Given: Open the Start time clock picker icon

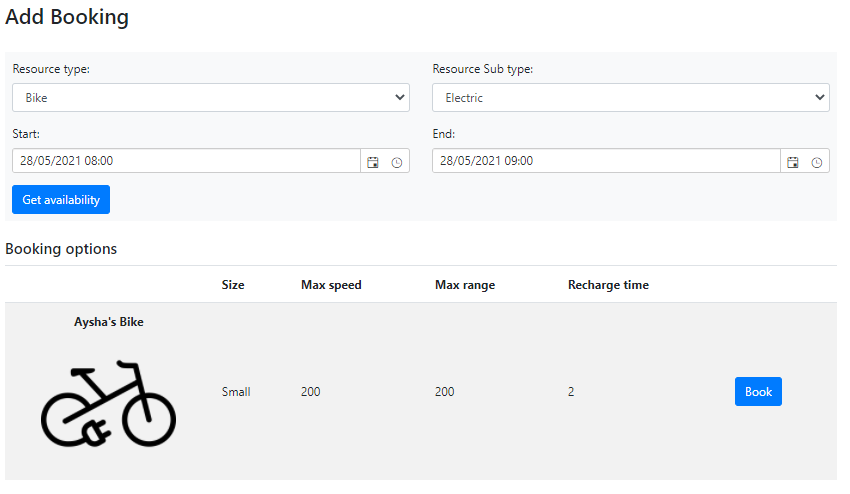Looking at the screenshot, I should pos(397,162).
